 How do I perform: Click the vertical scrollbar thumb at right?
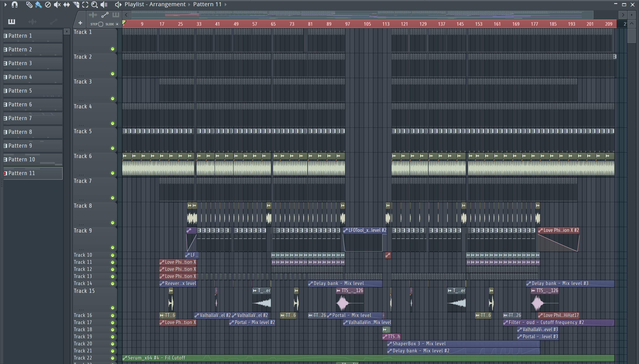click(631, 36)
